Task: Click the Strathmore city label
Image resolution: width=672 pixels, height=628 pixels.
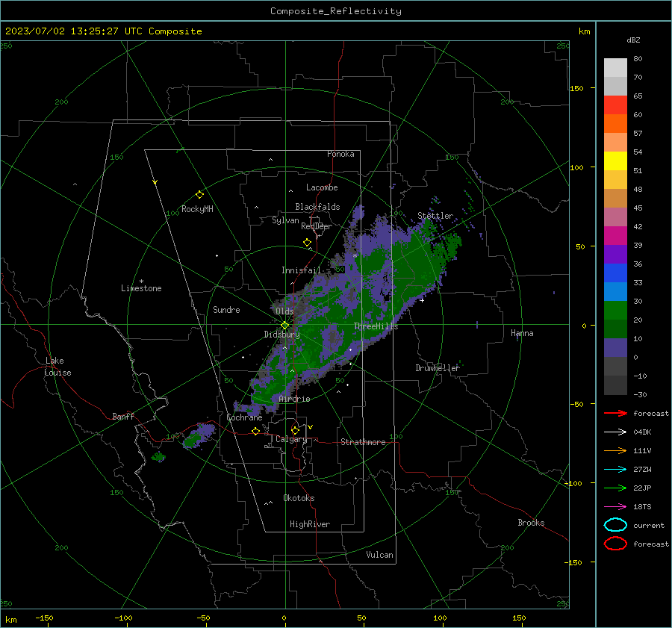Action: click(363, 442)
